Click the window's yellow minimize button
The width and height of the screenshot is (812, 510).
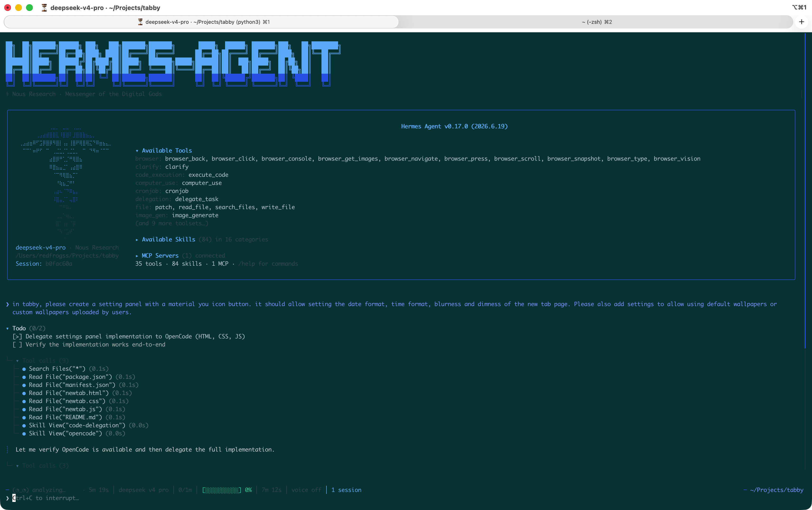tap(19, 7)
